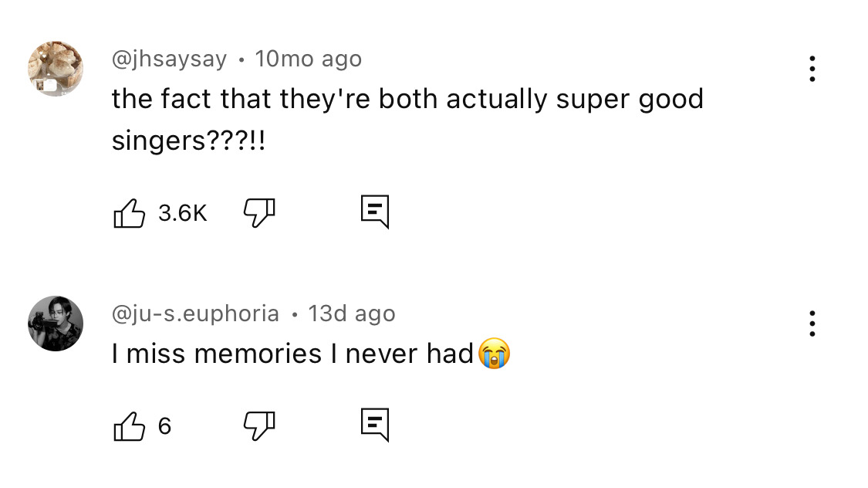Click the "10mo ago" timestamp

[x=308, y=59]
